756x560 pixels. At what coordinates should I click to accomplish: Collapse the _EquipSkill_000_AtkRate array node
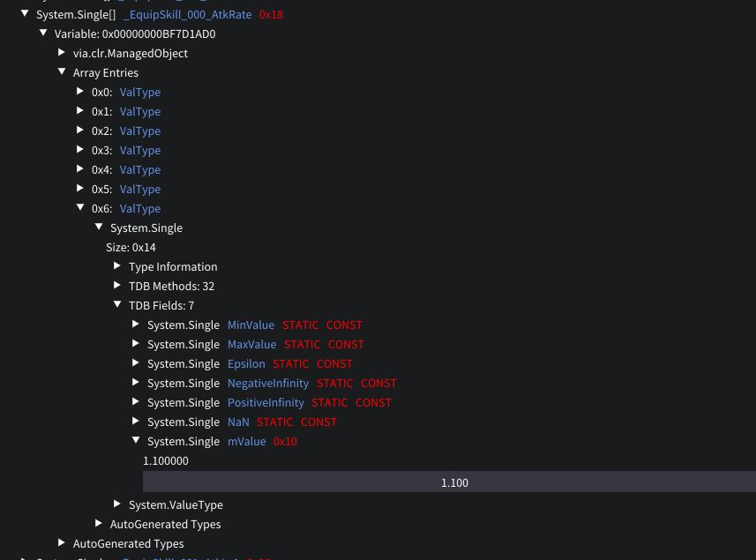(25, 14)
